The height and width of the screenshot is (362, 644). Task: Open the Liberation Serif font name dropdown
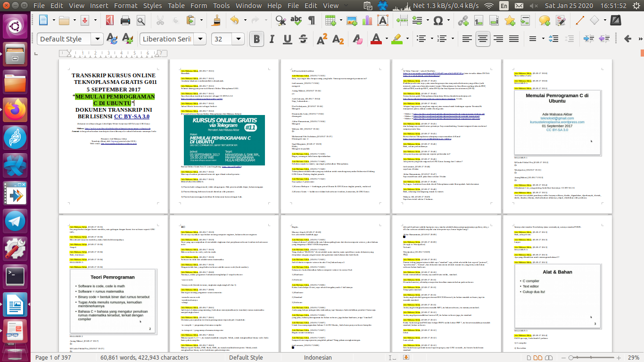[201, 39]
